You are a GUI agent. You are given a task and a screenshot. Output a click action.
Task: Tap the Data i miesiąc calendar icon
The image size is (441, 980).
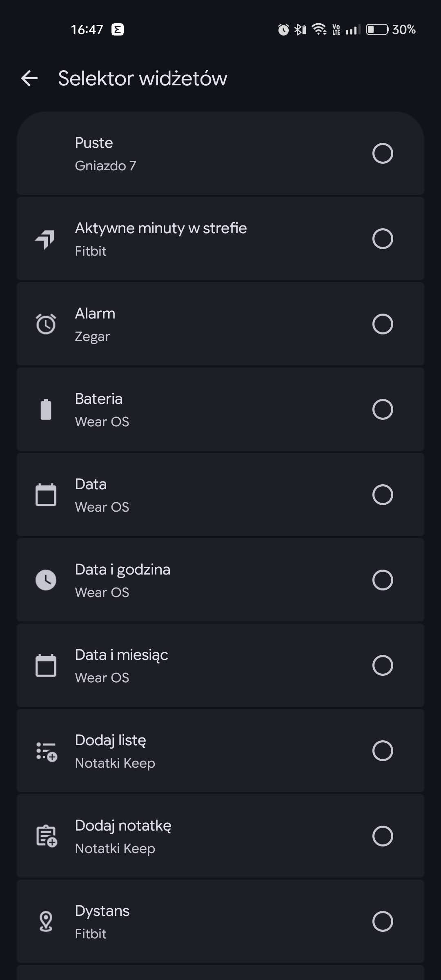[46, 666]
